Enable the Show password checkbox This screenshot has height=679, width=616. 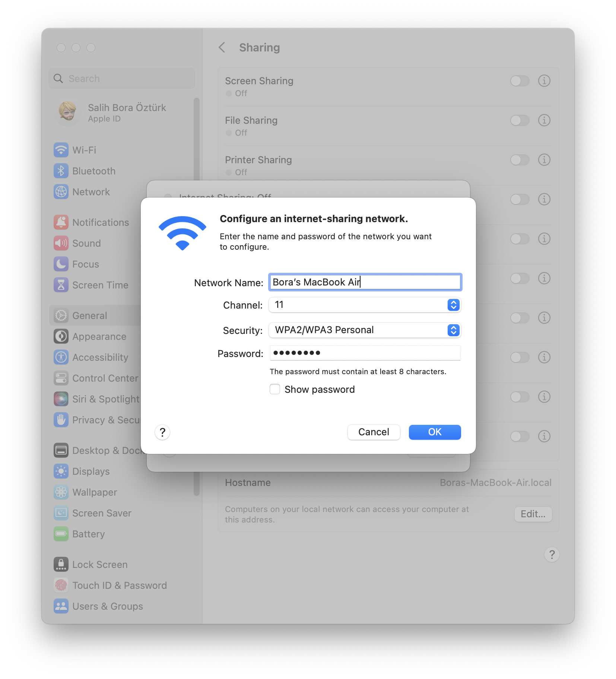click(275, 389)
